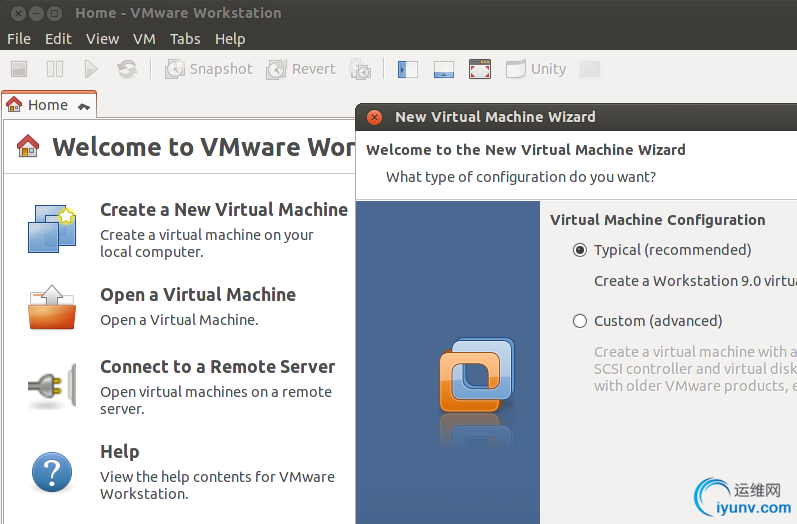The image size is (797, 524).
Task: Close the New Virtual Machine Wizard dialog
Action: [x=374, y=117]
